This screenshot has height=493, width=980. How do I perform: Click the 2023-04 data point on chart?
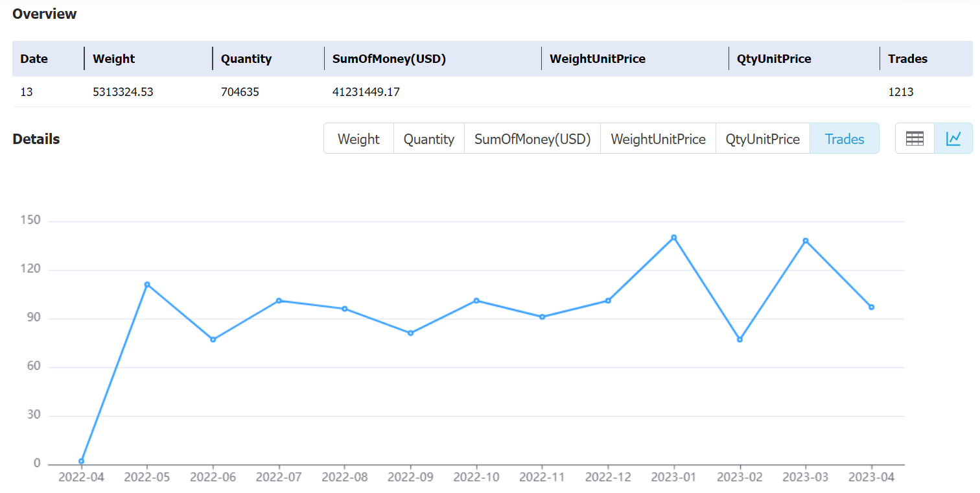tap(872, 307)
